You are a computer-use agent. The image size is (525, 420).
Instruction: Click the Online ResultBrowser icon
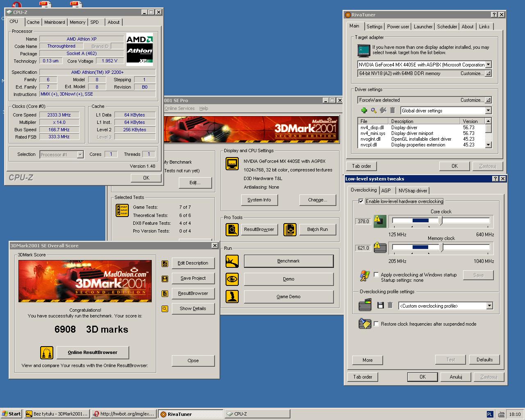47,353
